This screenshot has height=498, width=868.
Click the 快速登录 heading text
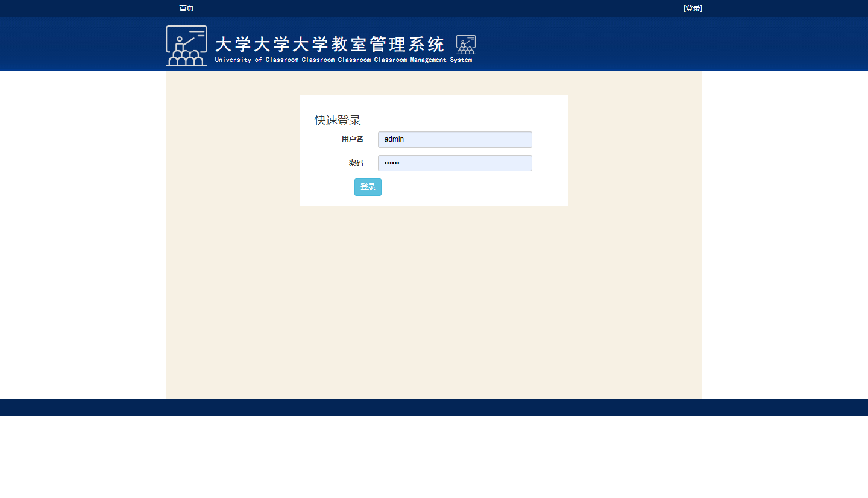(337, 119)
